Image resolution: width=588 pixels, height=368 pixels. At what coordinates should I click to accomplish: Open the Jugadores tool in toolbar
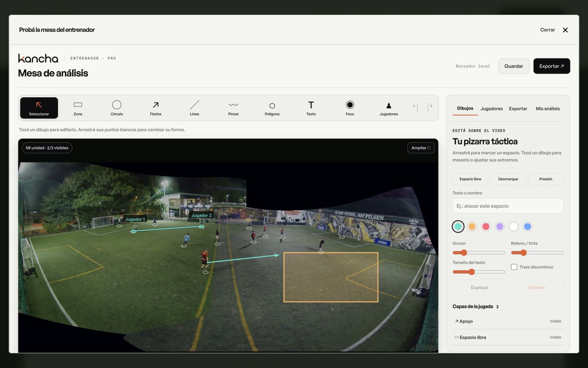pyautogui.click(x=389, y=108)
